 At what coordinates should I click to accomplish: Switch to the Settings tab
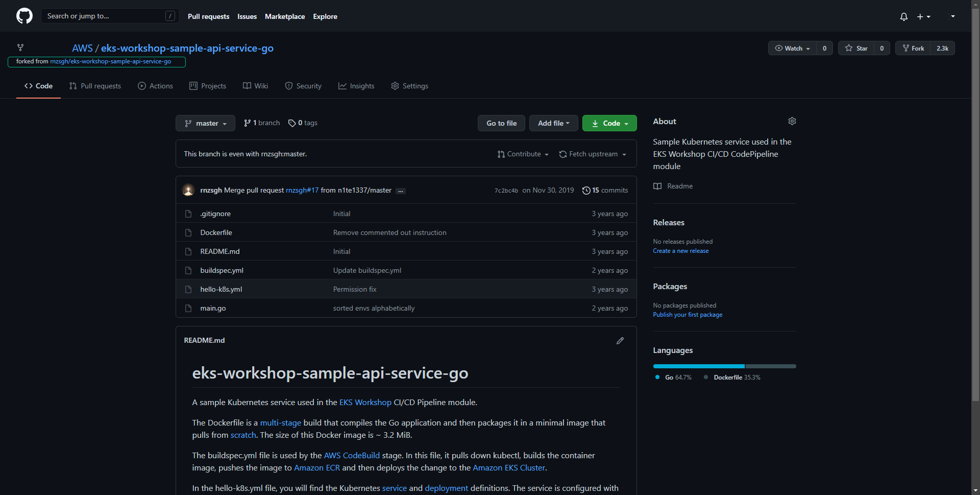click(409, 86)
